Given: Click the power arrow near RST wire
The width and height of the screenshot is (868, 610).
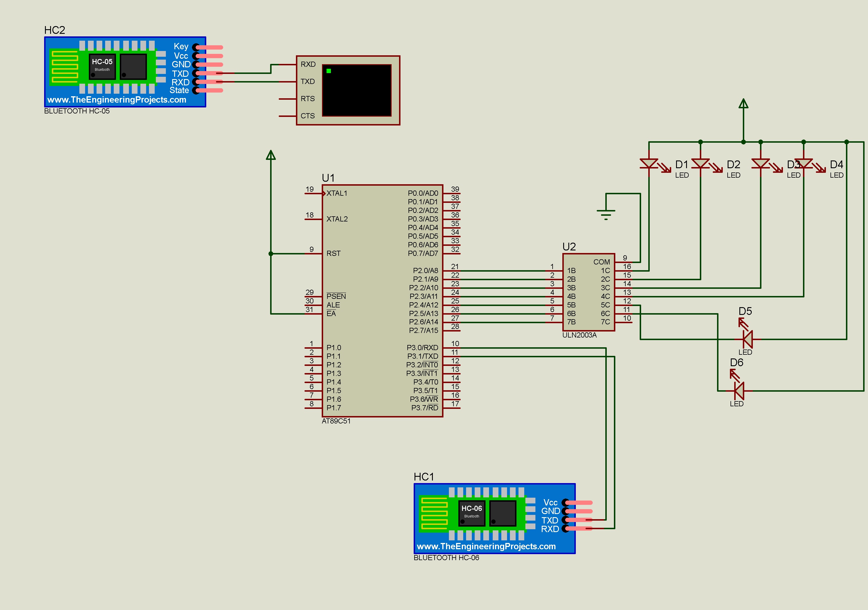Looking at the screenshot, I should point(271,155).
